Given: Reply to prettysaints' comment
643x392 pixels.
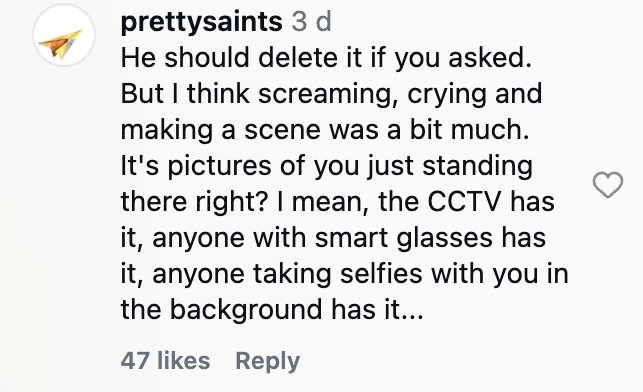Looking at the screenshot, I should [x=267, y=361].
